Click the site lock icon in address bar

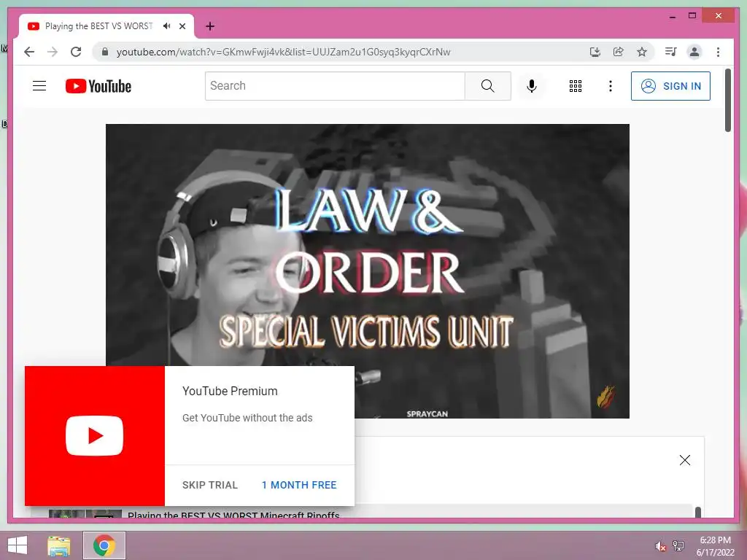(105, 52)
